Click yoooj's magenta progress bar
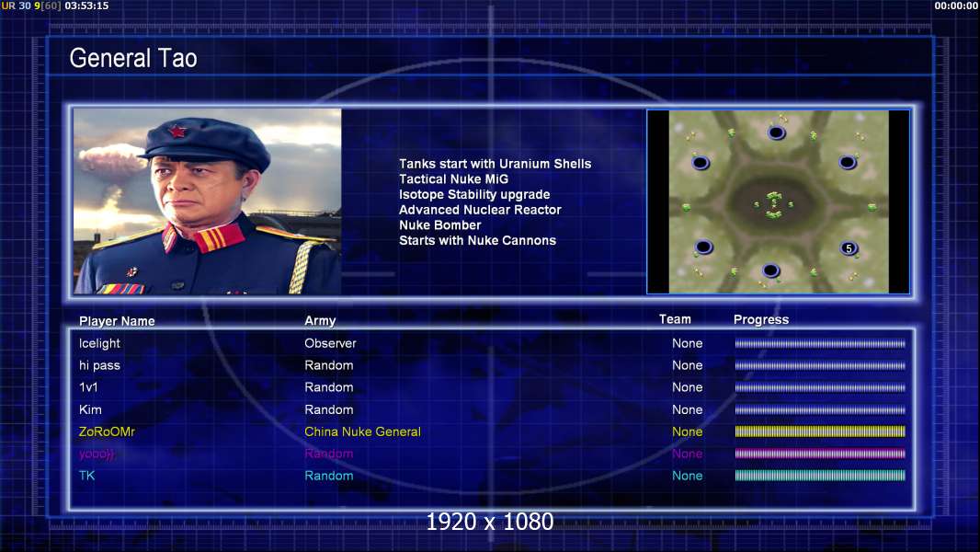Image resolution: width=980 pixels, height=552 pixels. [x=820, y=454]
